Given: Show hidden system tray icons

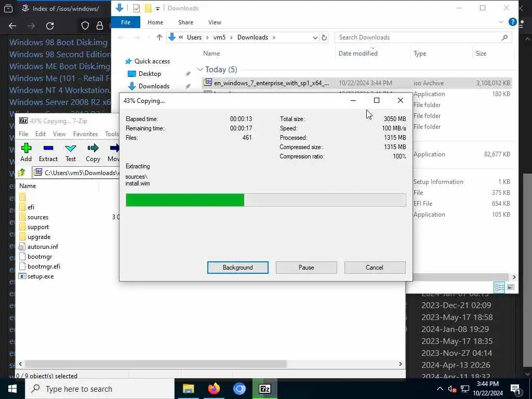Looking at the screenshot, I should (440, 389).
